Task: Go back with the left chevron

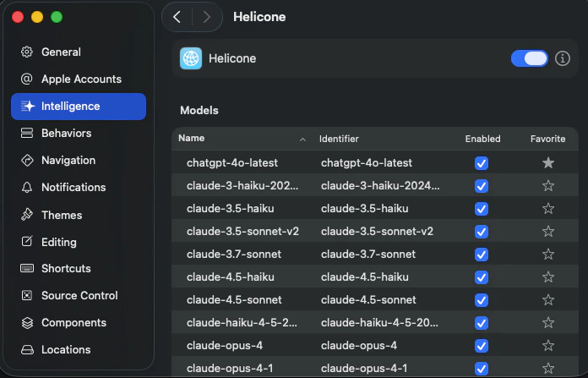Action: [177, 17]
